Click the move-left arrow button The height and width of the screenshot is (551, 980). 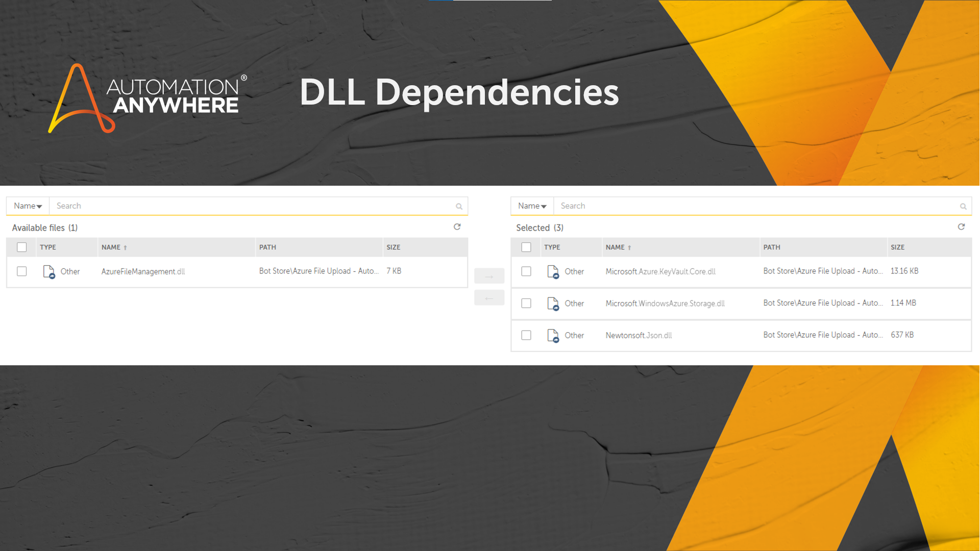pos(489,298)
